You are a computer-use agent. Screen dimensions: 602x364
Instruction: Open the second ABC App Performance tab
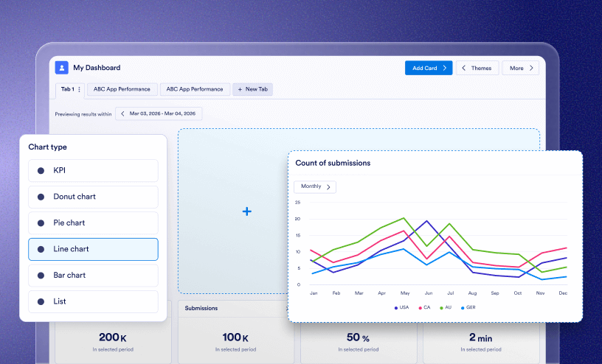point(195,89)
